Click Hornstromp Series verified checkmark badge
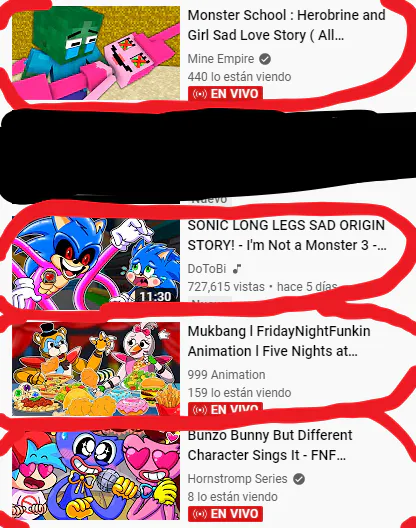This screenshot has width=416, height=528. (299, 479)
